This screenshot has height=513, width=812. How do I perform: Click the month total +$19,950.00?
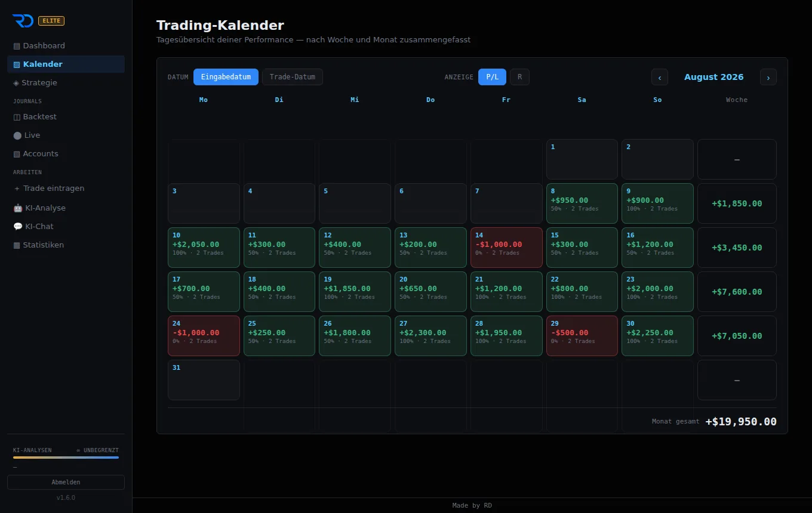[x=741, y=422]
